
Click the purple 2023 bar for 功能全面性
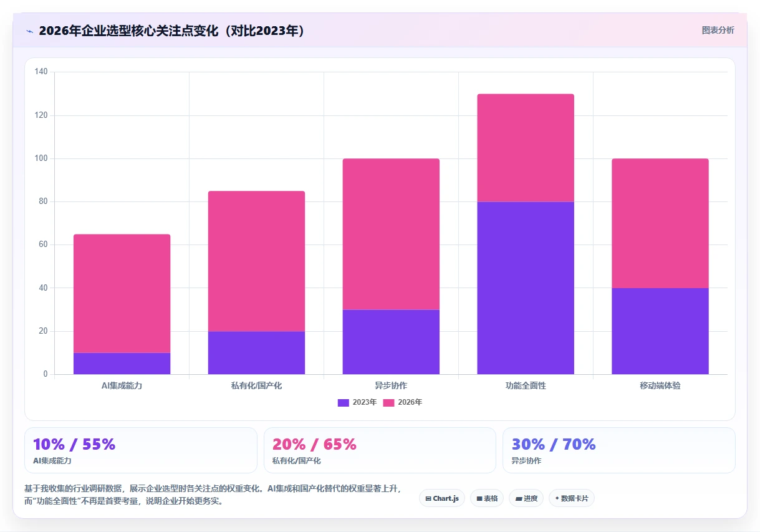coord(526,288)
